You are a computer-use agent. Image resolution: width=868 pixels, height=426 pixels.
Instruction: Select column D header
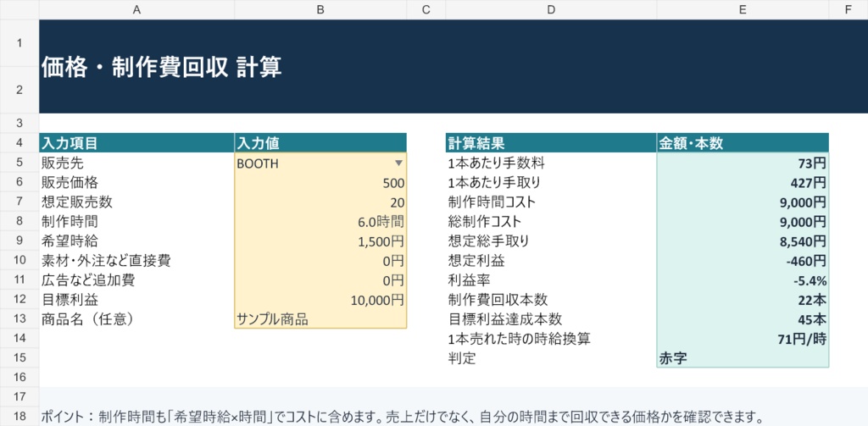(551, 9)
